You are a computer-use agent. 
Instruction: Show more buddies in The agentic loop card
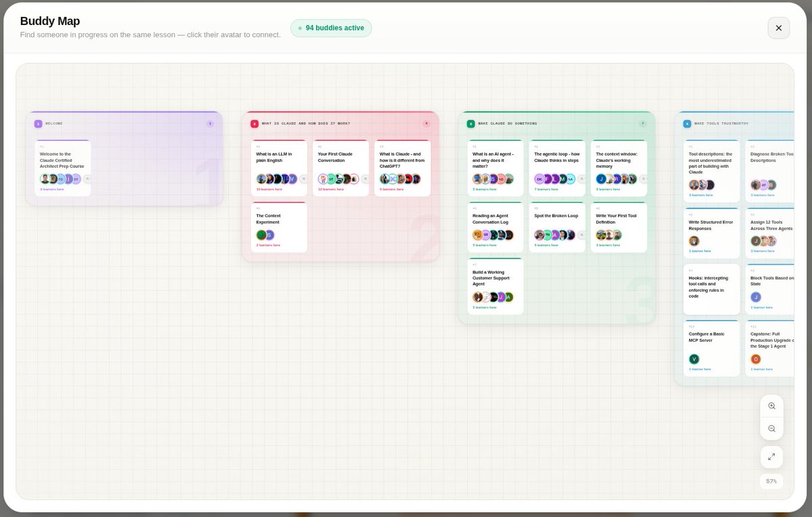click(x=582, y=179)
